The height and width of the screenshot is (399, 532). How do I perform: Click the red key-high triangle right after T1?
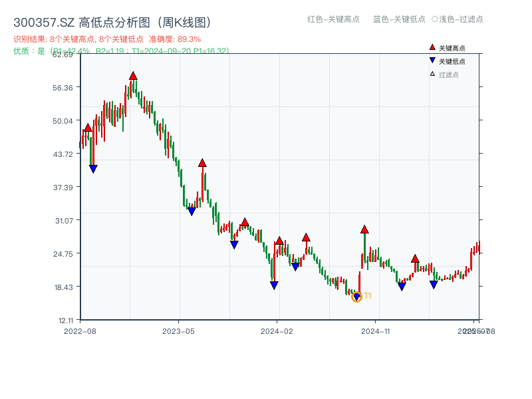click(x=364, y=229)
